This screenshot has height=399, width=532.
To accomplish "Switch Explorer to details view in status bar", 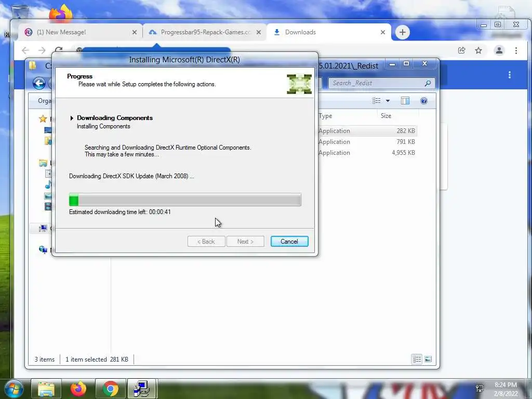I will coord(417,359).
